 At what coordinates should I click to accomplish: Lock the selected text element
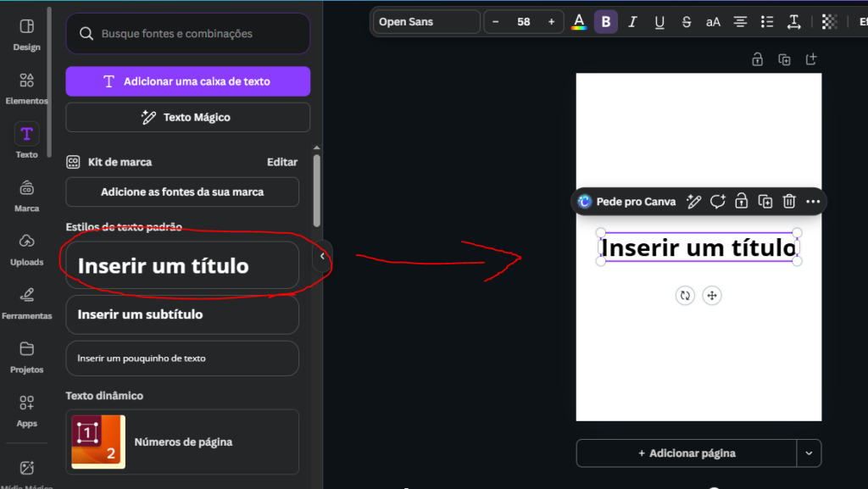coord(742,201)
